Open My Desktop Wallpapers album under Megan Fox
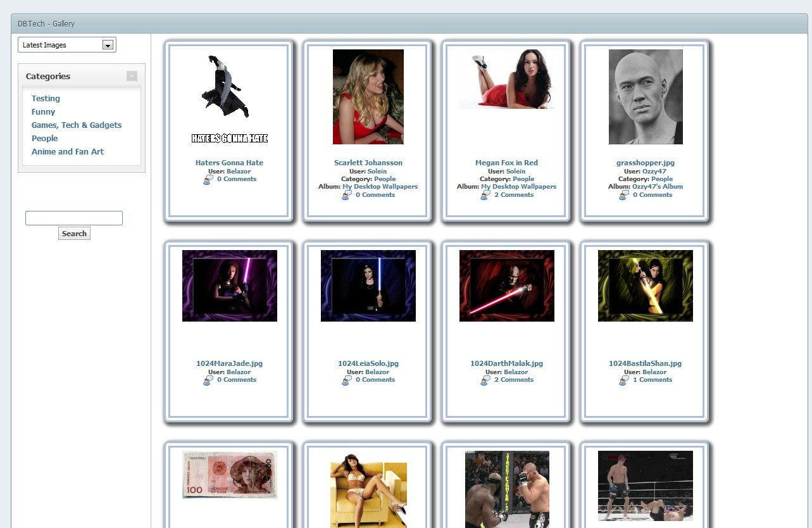 pos(518,187)
